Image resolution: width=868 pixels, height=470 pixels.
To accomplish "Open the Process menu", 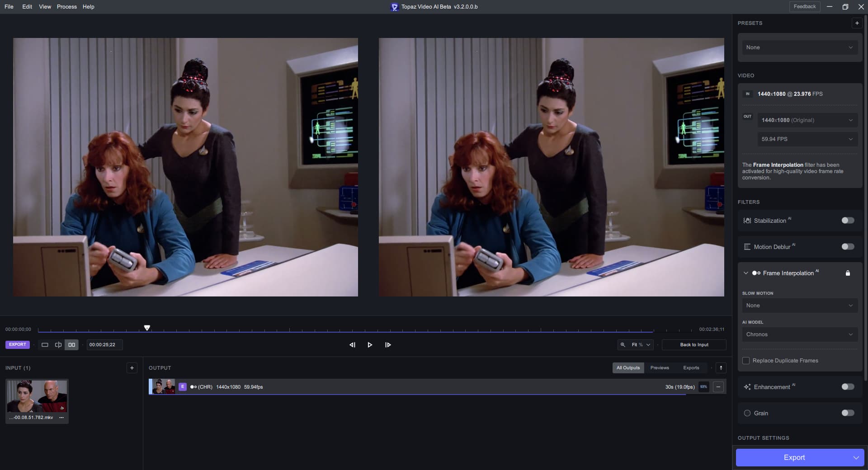I will [66, 7].
